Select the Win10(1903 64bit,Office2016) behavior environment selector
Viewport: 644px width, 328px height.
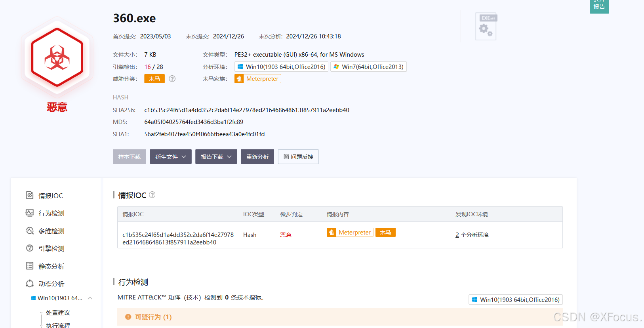(516, 299)
